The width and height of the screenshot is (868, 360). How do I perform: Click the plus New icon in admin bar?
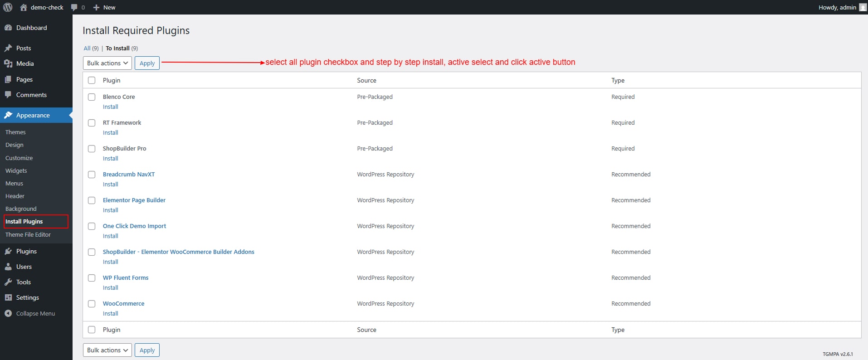click(x=96, y=7)
